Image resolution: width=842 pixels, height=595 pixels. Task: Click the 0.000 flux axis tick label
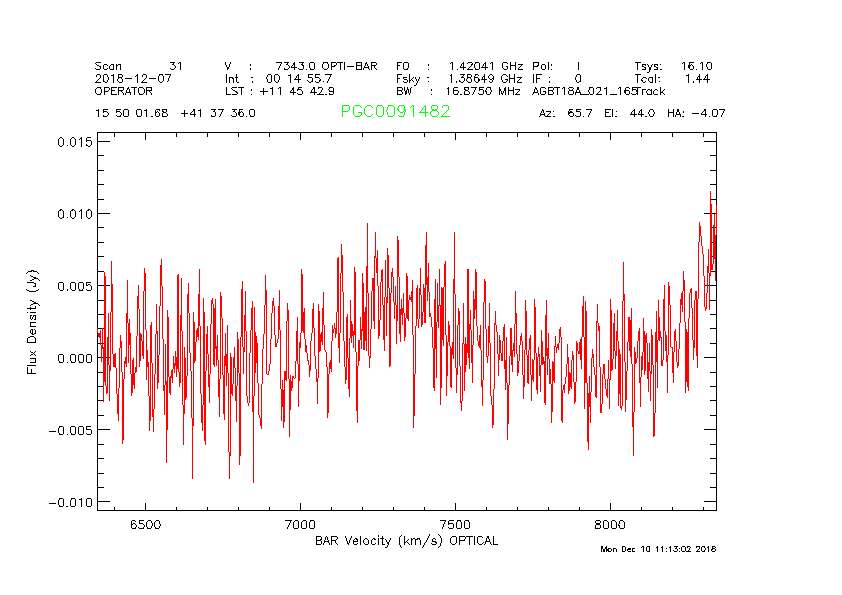[74, 358]
